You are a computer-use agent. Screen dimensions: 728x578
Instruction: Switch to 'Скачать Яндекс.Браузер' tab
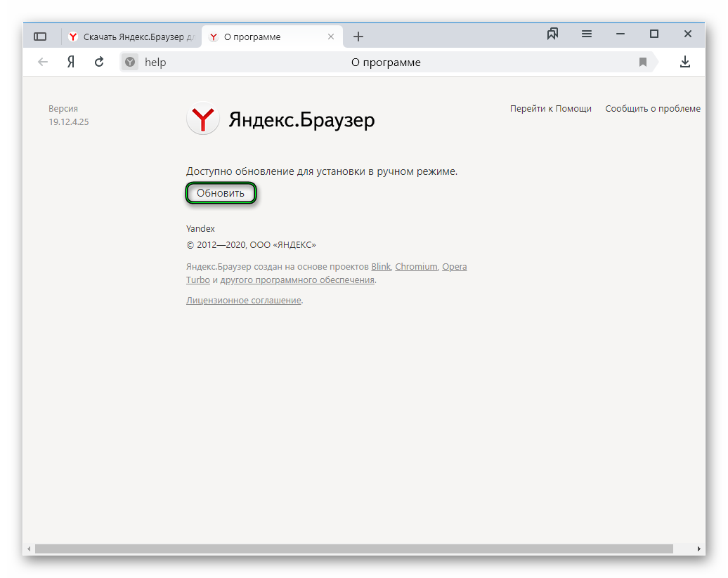point(131,37)
